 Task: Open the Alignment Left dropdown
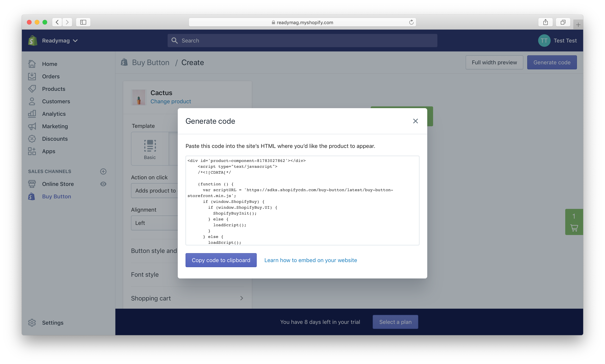pyautogui.click(x=154, y=223)
